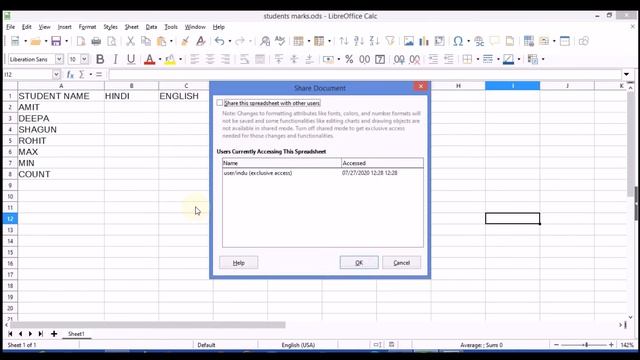The height and width of the screenshot is (360, 640).
Task: Open the font color dropdown arrow
Action: pyautogui.click(x=160, y=60)
